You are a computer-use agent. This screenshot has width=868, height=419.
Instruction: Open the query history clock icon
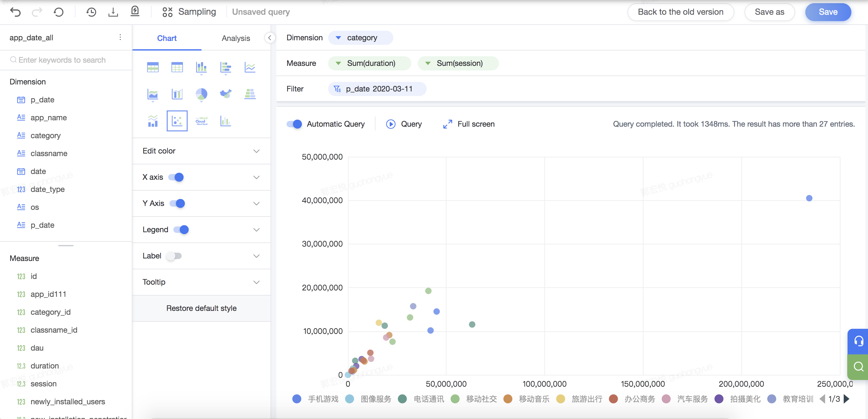pyautogui.click(x=91, y=12)
